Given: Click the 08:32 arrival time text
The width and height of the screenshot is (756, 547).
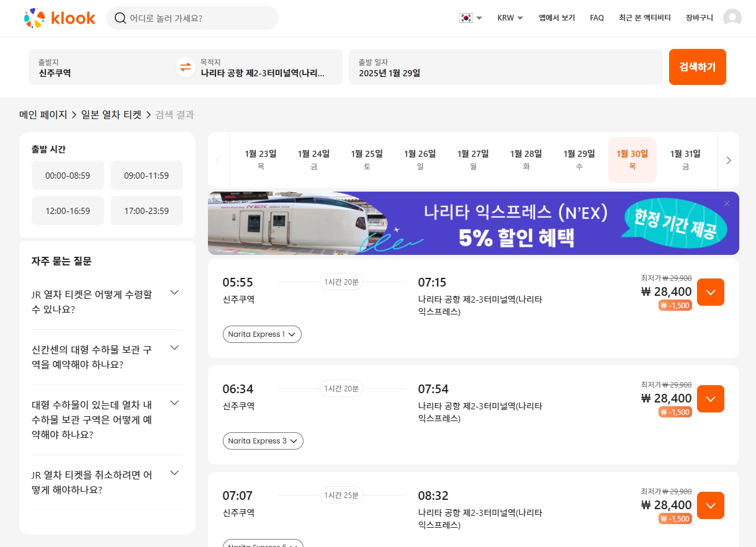Looking at the screenshot, I should pyautogui.click(x=433, y=496).
